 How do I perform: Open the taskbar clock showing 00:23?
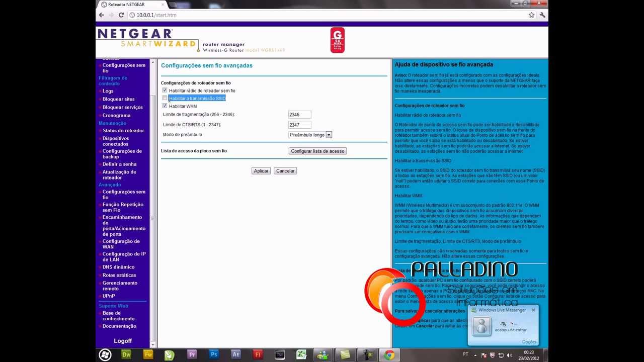[529, 355]
